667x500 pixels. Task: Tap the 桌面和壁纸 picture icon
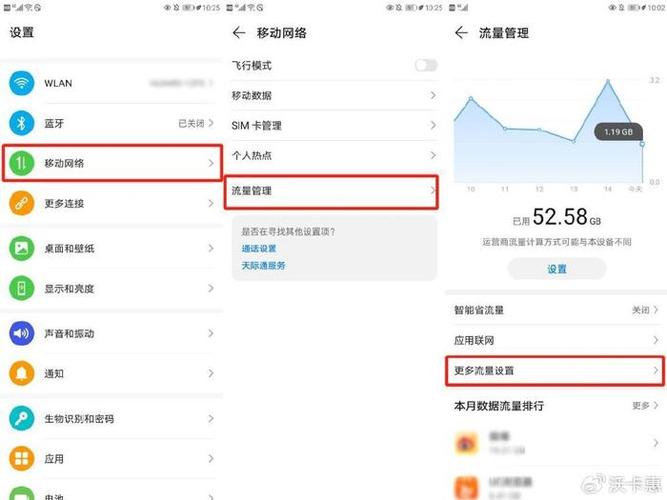tap(21, 248)
